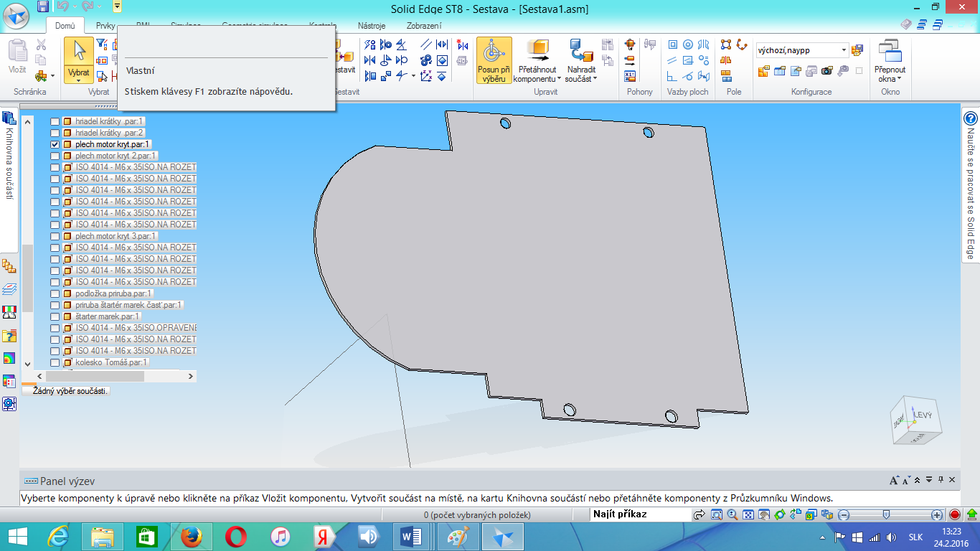Screen dimensions: 980x551
Task: Toggle checkbox for hriadel krátky .par:2
Action: point(55,133)
